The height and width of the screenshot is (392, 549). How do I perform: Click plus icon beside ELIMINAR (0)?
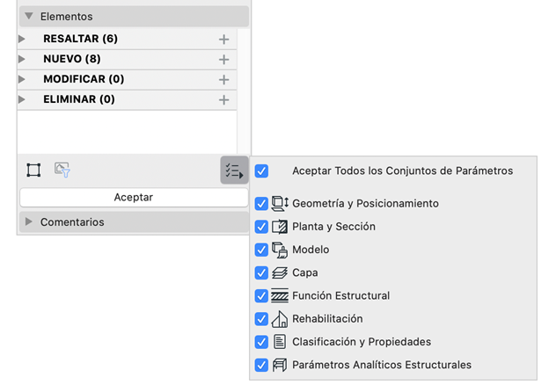[223, 100]
